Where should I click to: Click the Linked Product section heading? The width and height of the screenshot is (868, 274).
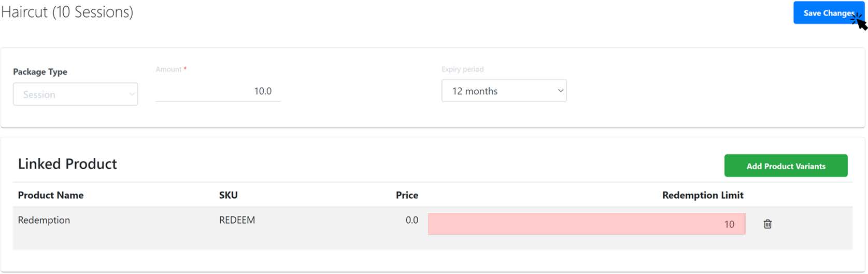click(67, 163)
